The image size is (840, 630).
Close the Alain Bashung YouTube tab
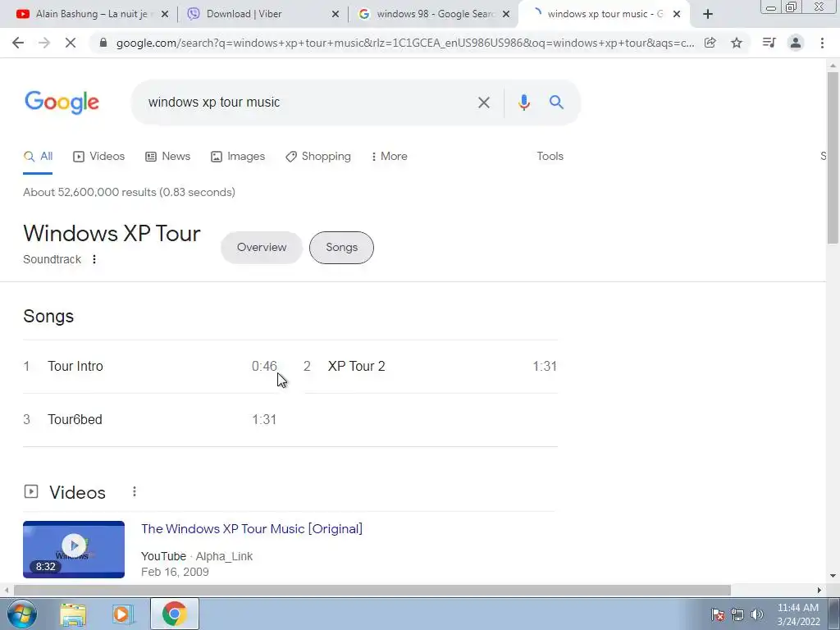click(165, 14)
